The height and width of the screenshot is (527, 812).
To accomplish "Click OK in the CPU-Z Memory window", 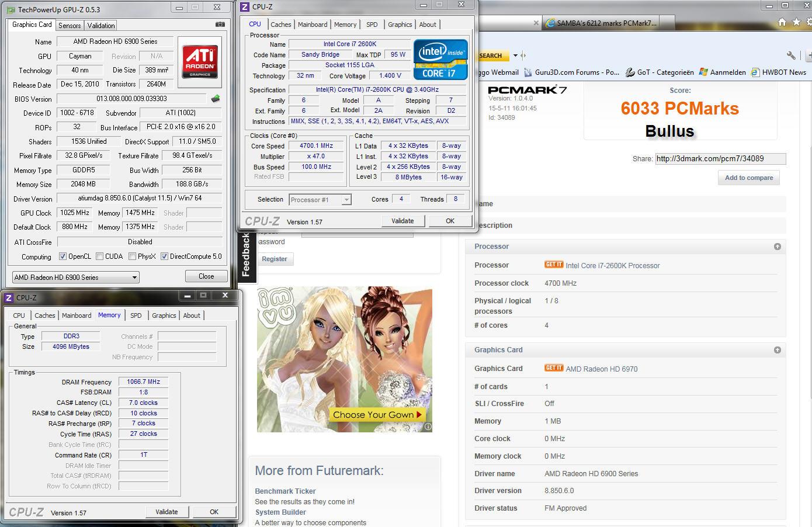I will pos(214,512).
